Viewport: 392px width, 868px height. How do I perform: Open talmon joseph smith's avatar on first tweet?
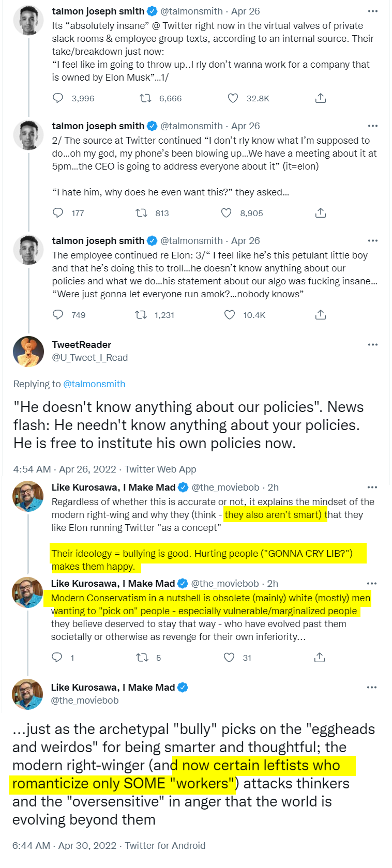(28, 20)
